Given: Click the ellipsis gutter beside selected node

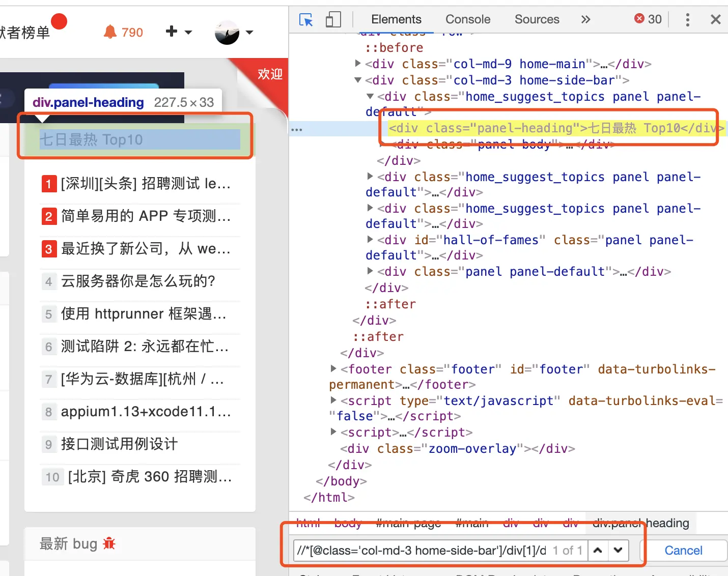Looking at the screenshot, I should 297,129.
